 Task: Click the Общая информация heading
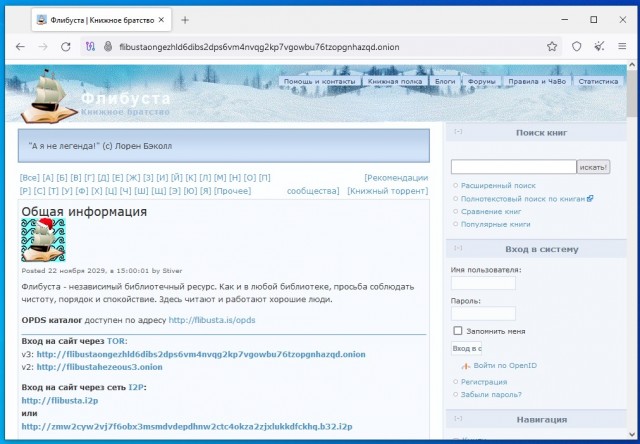coord(84,211)
